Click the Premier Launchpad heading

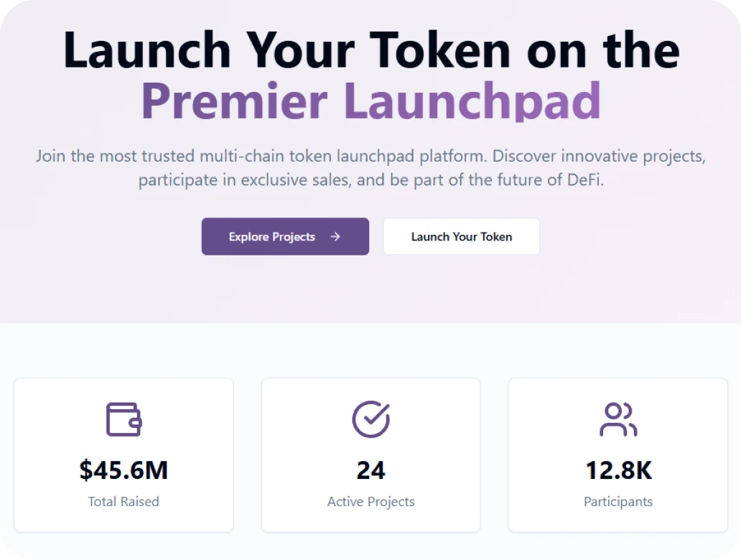[x=370, y=101]
